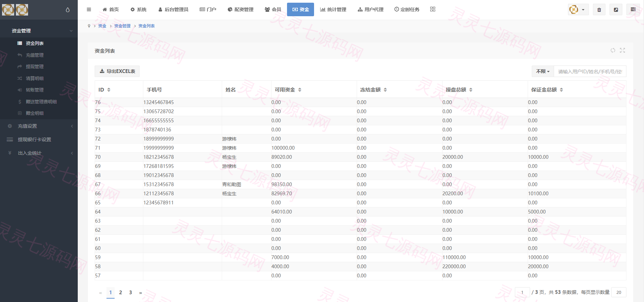Click the page number jump input
Viewport: 644px width, 302px height.
point(522,292)
